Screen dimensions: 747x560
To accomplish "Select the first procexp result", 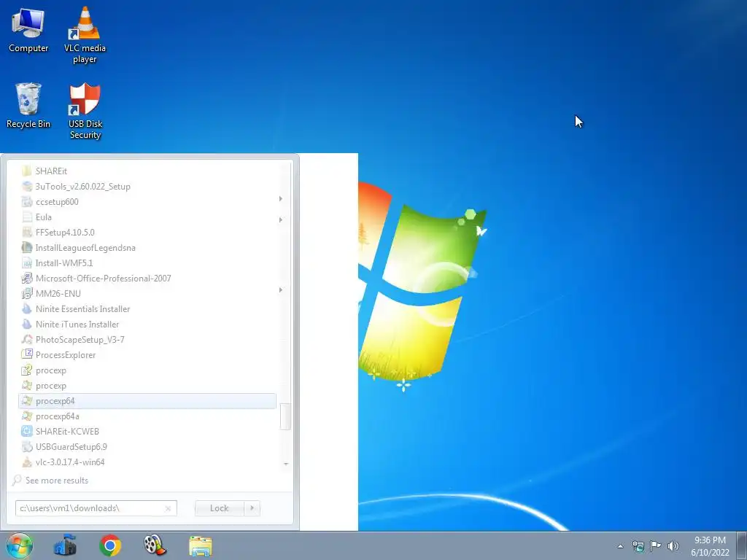I will click(x=51, y=370).
